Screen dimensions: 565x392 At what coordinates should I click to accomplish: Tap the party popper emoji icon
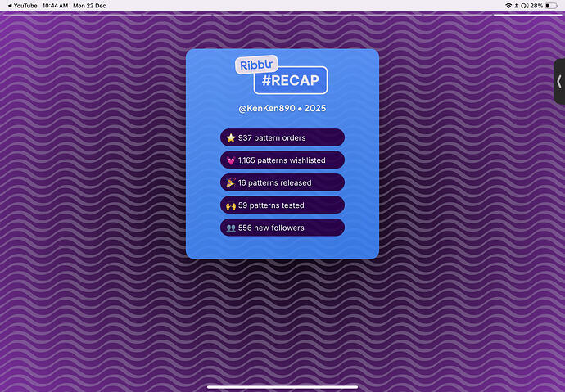[x=231, y=182]
